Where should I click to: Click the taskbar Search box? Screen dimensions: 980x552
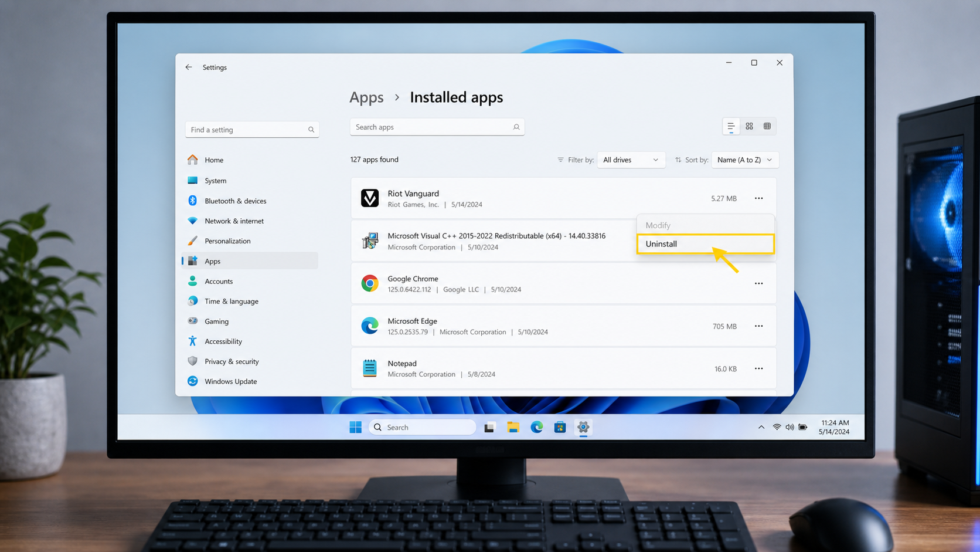(x=422, y=427)
